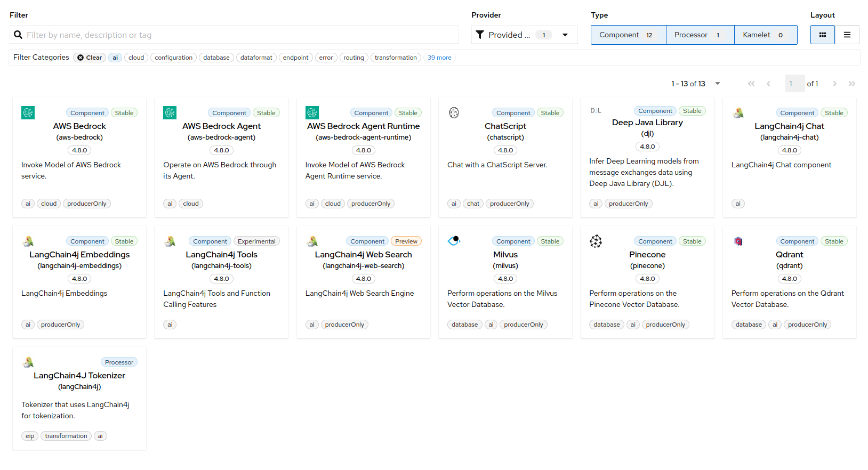
Task: Open the Provider dropdown
Action: point(525,35)
